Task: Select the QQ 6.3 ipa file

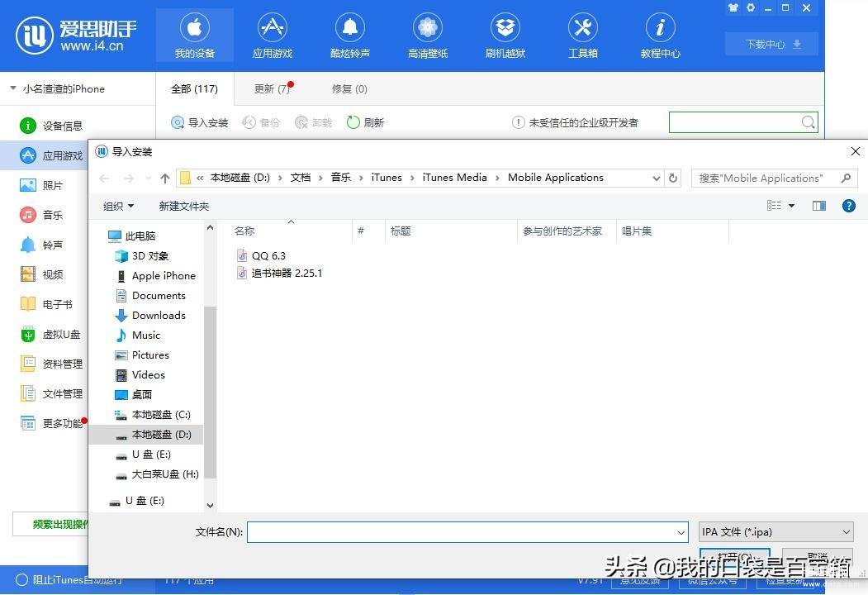Action: click(x=261, y=255)
